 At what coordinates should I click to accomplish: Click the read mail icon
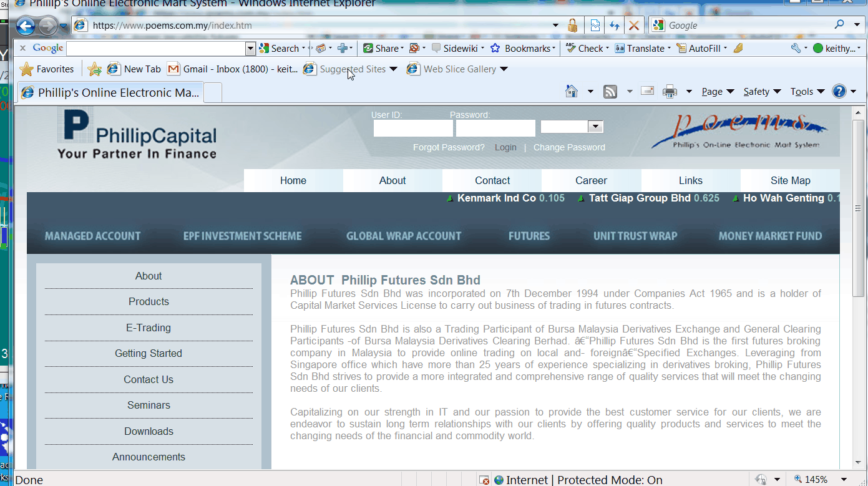point(647,91)
